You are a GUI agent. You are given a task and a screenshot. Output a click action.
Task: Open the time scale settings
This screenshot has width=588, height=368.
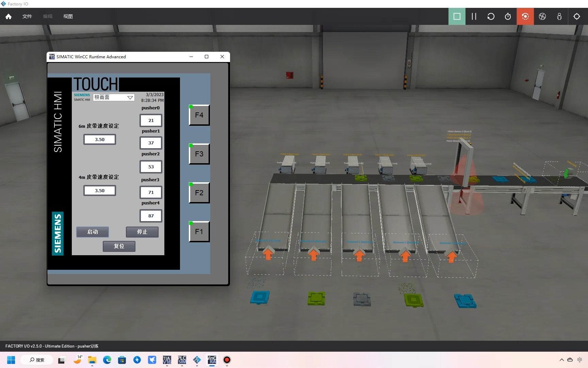508,16
